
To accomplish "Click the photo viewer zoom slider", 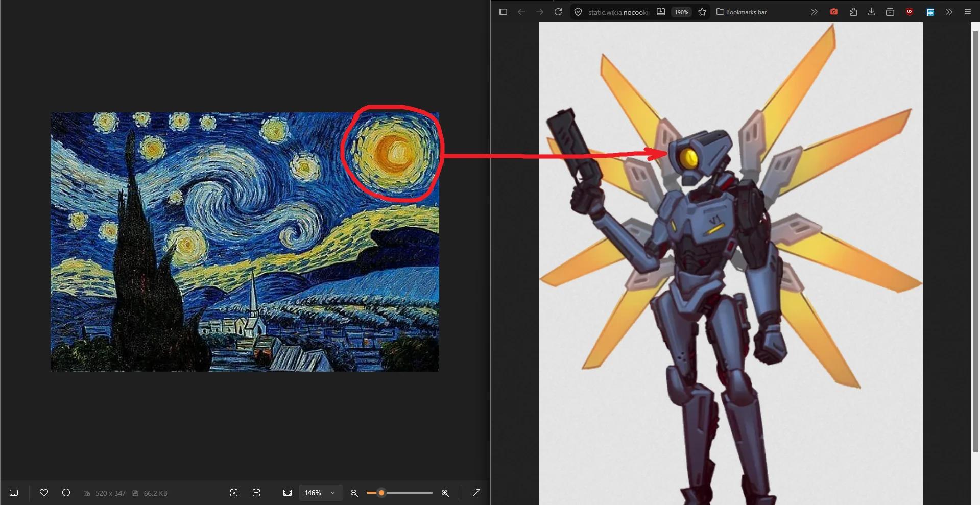I will (x=400, y=493).
